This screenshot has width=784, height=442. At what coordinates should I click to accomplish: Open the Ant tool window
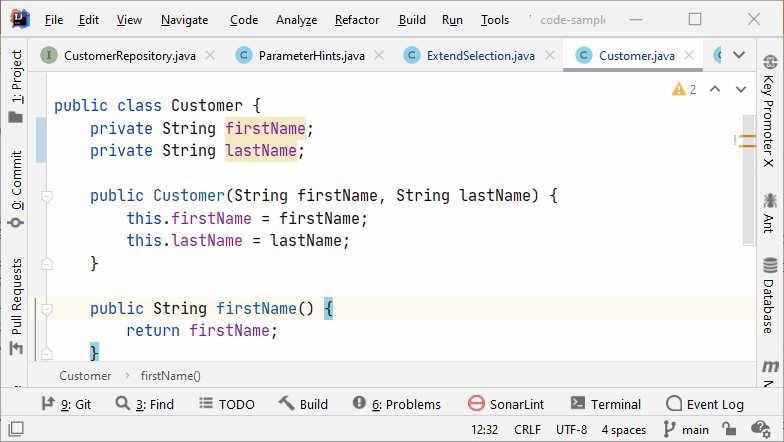click(x=769, y=214)
